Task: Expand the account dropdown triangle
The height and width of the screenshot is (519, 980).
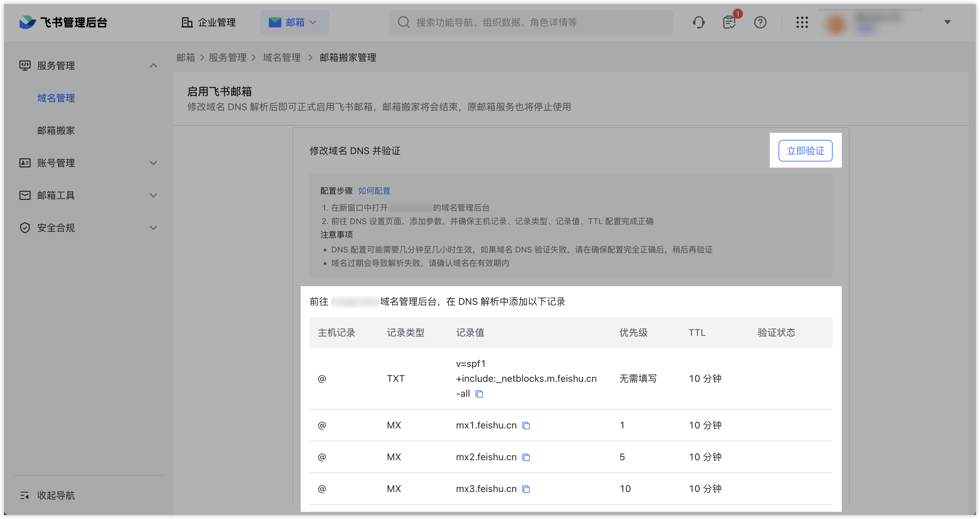Action: coord(947,22)
